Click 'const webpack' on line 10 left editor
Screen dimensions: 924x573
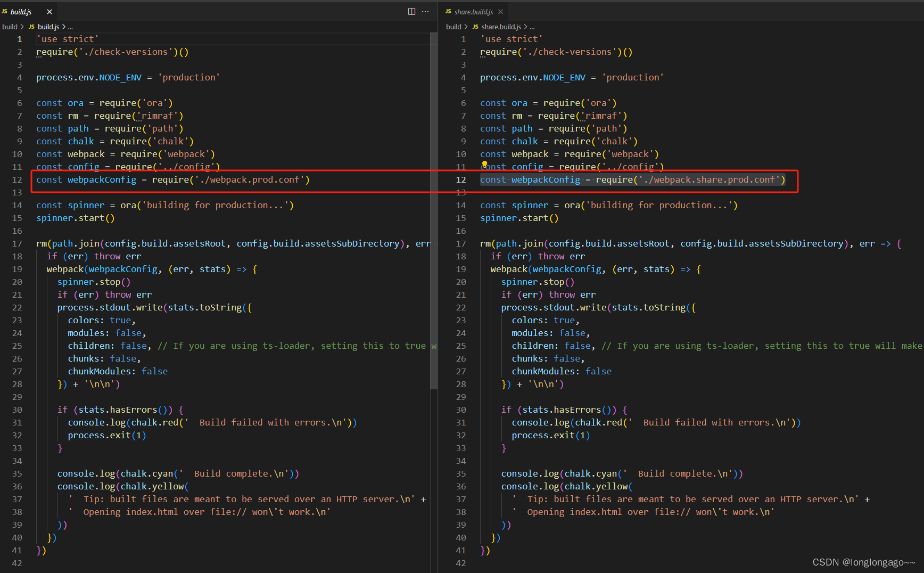[70, 154]
